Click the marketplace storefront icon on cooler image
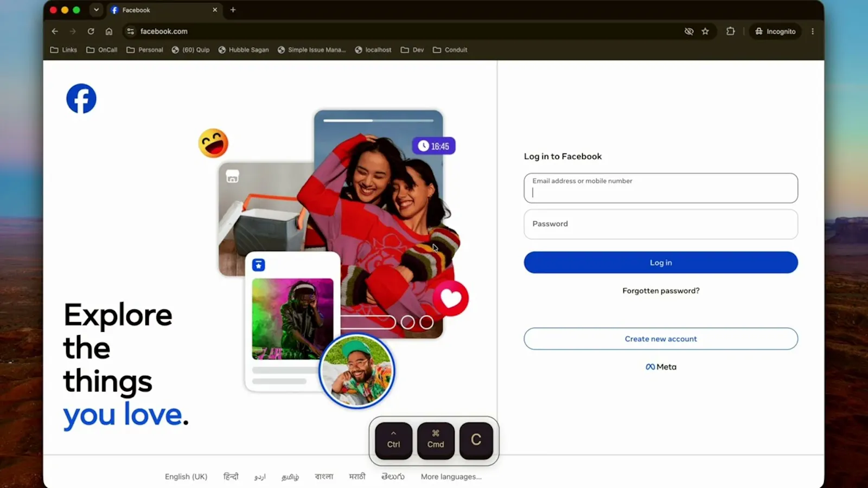This screenshot has width=868, height=488. pos(232,176)
